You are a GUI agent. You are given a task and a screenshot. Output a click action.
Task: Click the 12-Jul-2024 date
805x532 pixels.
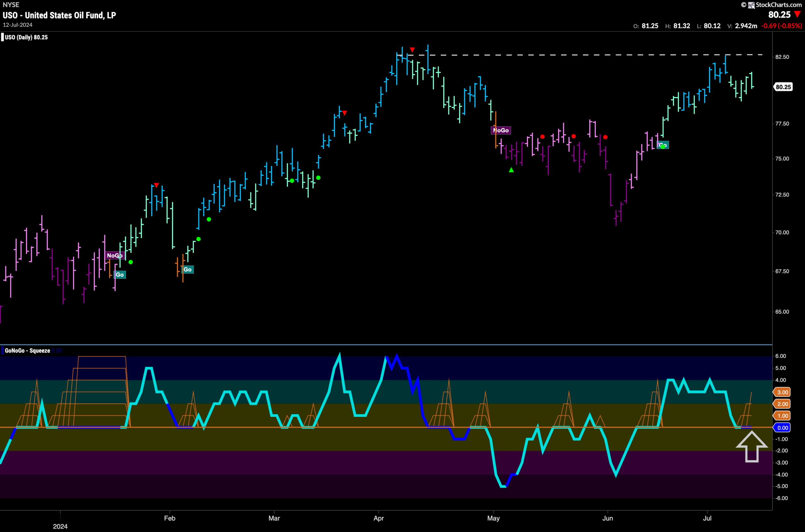click(18, 25)
